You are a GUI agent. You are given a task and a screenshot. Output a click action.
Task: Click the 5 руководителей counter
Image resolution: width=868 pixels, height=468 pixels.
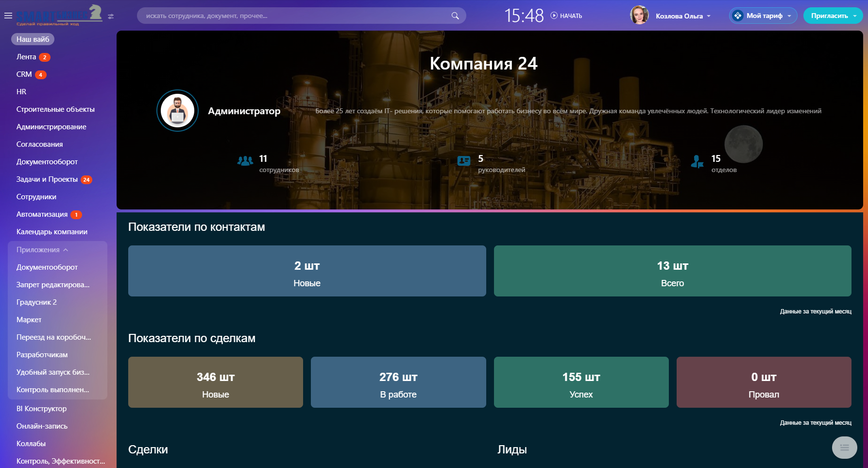pos(502,164)
